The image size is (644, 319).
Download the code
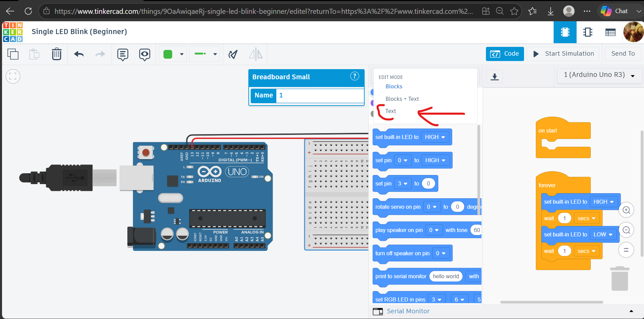coord(494,77)
